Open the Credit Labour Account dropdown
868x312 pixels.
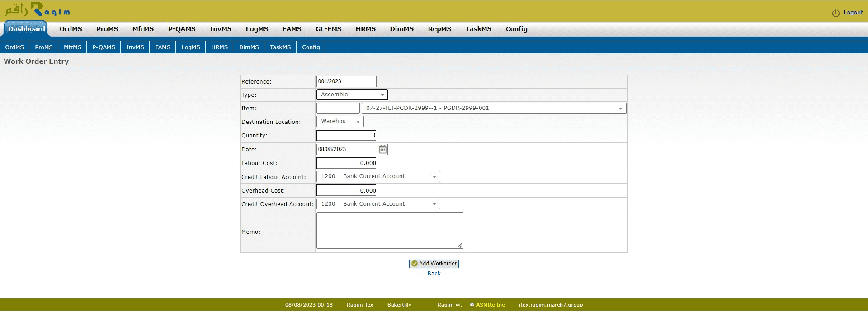378,176
